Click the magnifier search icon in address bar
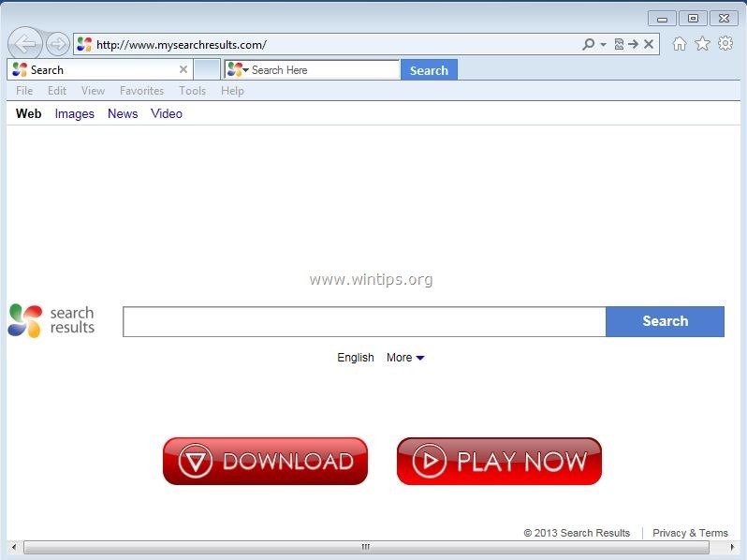Viewport: 747px width, 560px height. click(589, 44)
